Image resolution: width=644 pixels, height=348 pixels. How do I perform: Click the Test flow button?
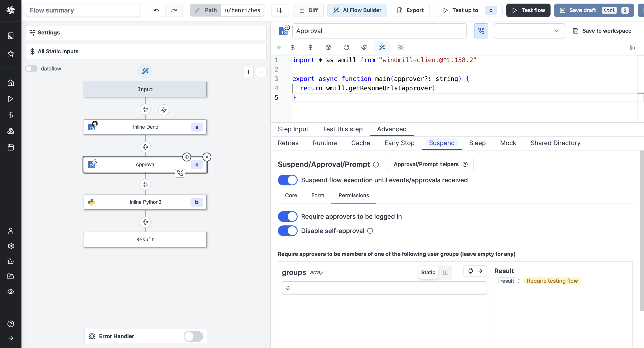pos(528,10)
